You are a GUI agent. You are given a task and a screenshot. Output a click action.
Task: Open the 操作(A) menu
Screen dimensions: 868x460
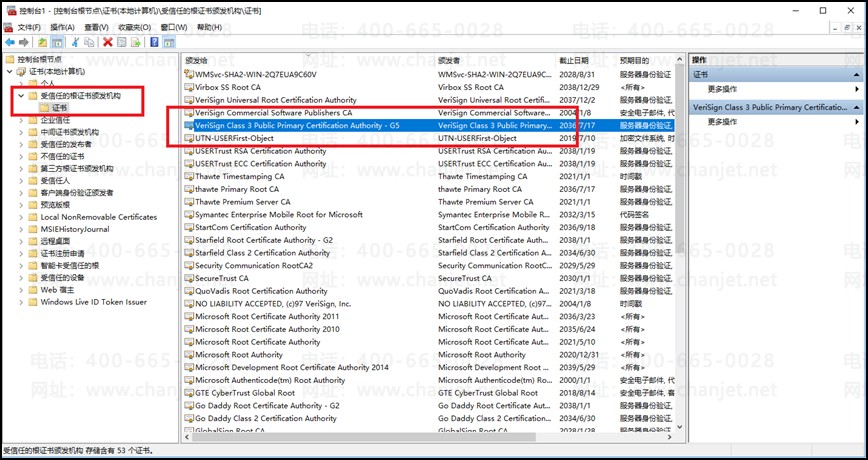62,27
